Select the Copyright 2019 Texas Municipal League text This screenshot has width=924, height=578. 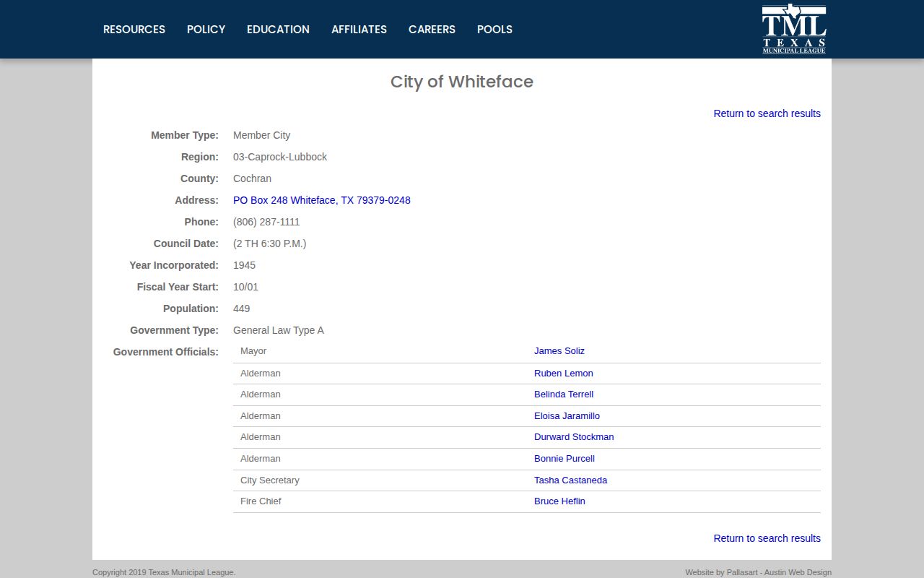coord(164,572)
